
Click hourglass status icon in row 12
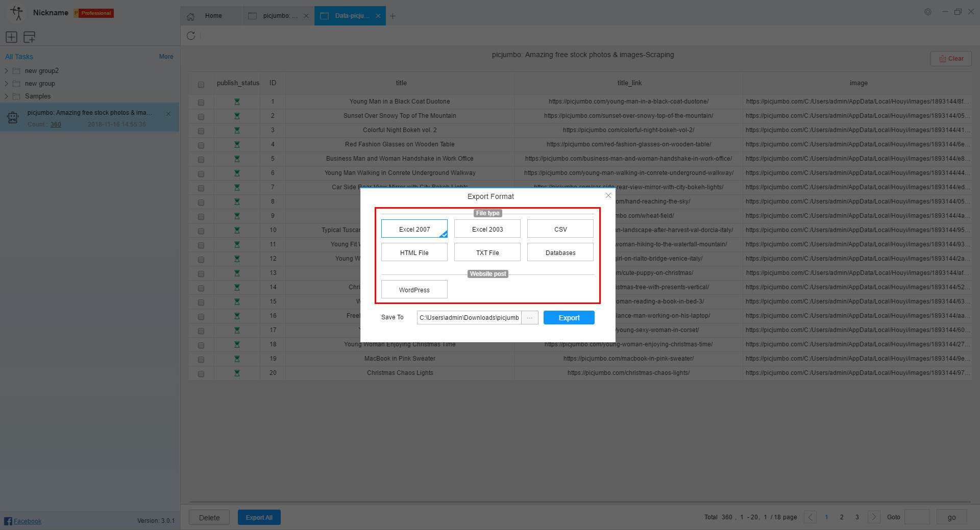pos(237,259)
